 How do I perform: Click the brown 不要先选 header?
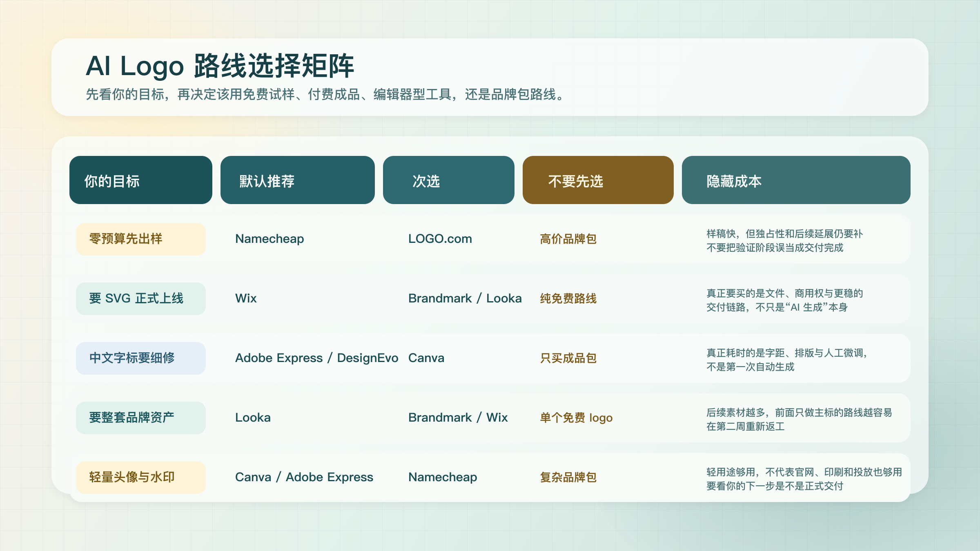[598, 180]
